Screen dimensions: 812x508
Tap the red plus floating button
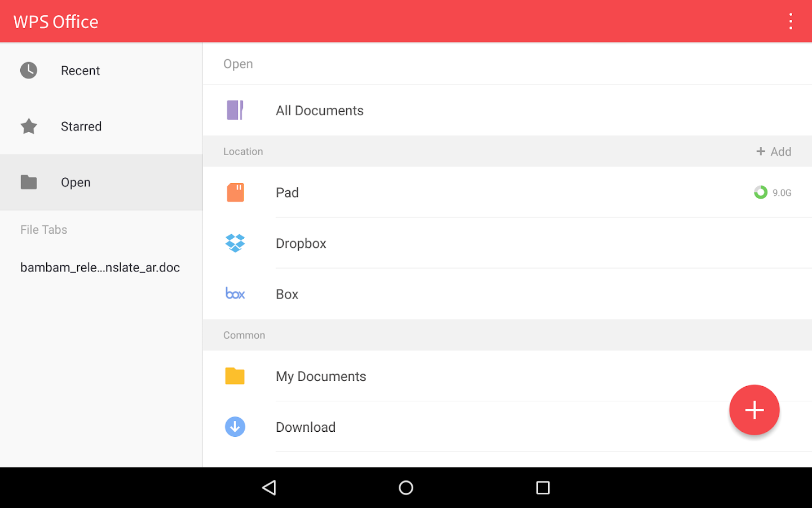coord(754,410)
